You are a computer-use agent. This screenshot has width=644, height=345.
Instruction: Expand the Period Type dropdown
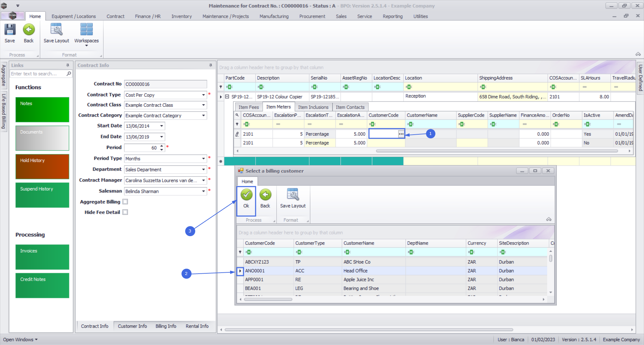[x=203, y=159]
